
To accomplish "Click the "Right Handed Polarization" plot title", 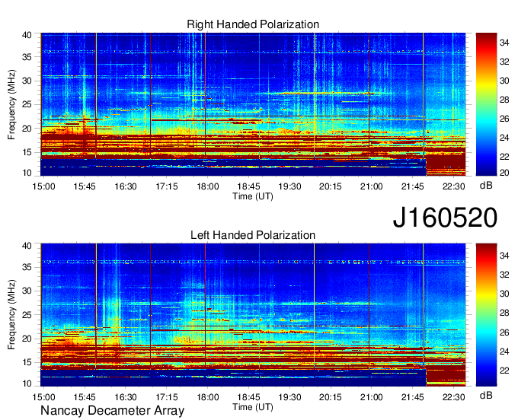I will (x=253, y=24).
